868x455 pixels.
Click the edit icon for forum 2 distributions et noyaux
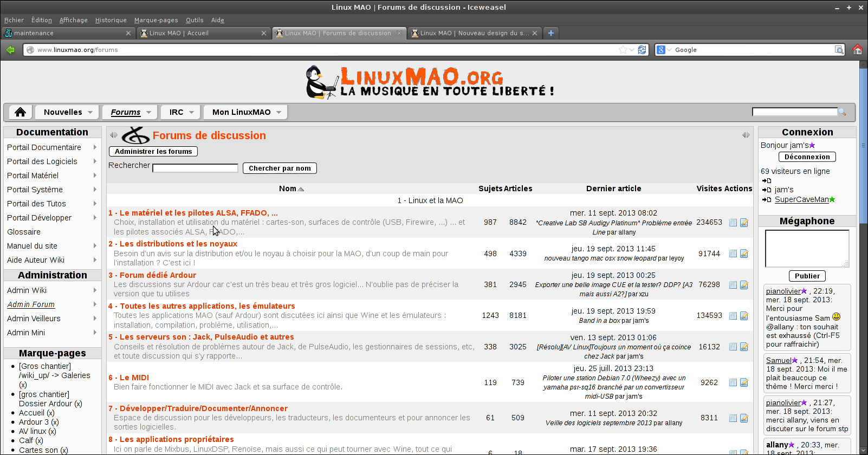(x=744, y=253)
